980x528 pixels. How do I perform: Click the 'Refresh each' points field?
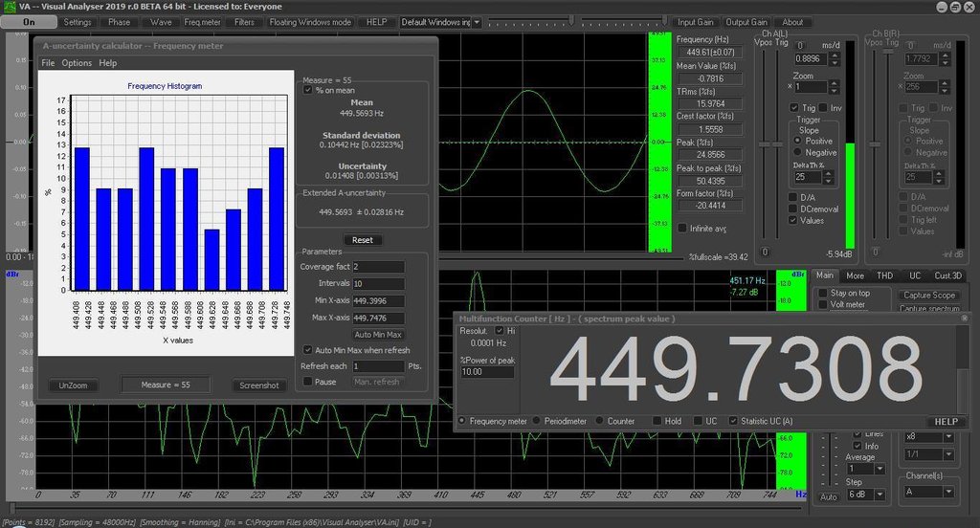point(379,366)
